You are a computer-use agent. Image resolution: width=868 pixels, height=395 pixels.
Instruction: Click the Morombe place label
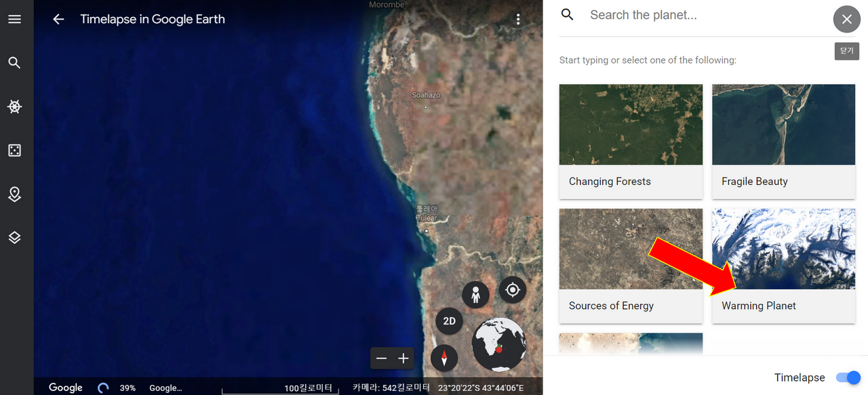click(387, 5)
